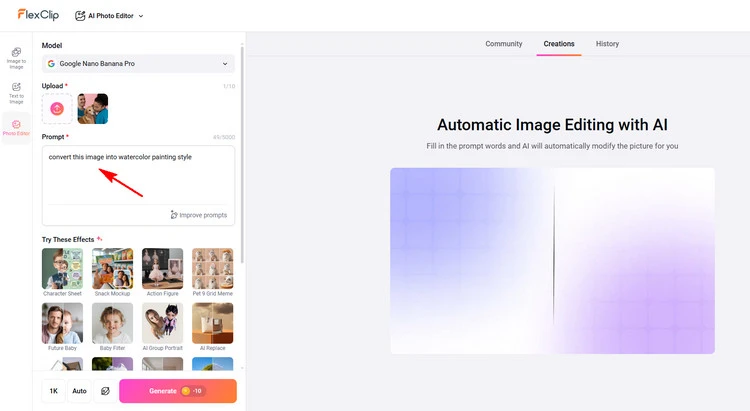Open the Auto aspect ratio selector
Viewport: 750px width, 411px height.
[80, 391]
